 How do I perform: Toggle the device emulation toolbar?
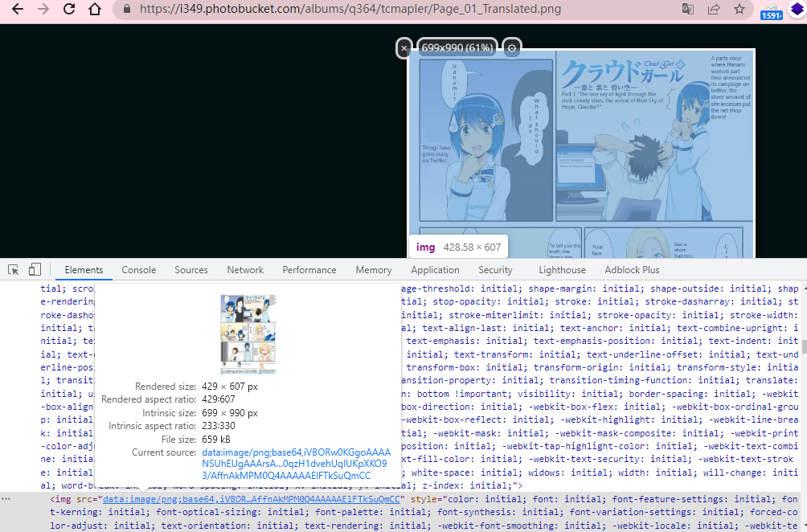[33, 269]
